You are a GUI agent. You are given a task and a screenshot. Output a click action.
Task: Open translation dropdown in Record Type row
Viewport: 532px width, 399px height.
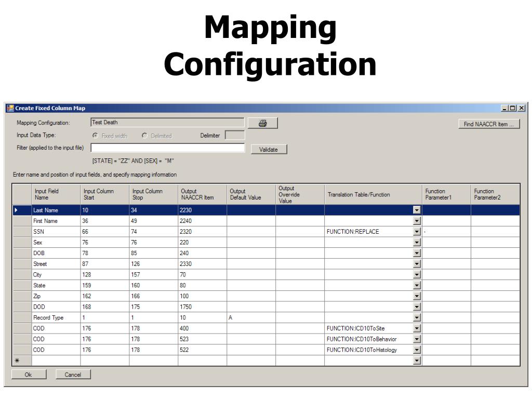coord(417,318)
